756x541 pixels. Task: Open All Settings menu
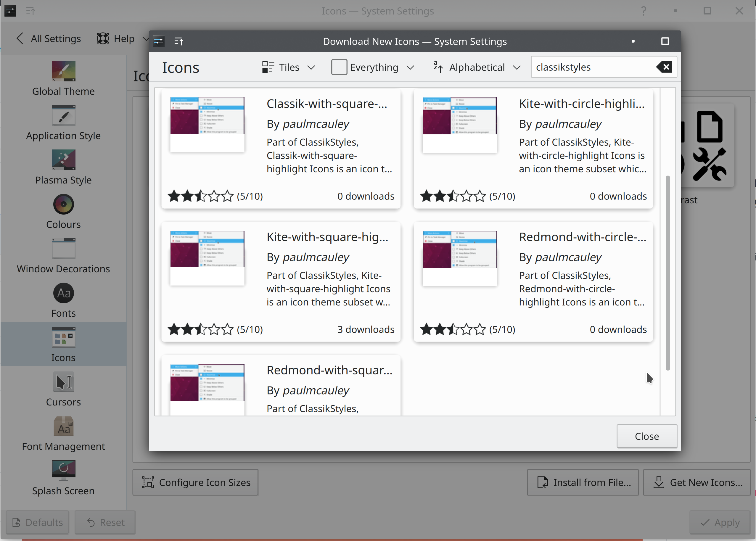point(49,38)
